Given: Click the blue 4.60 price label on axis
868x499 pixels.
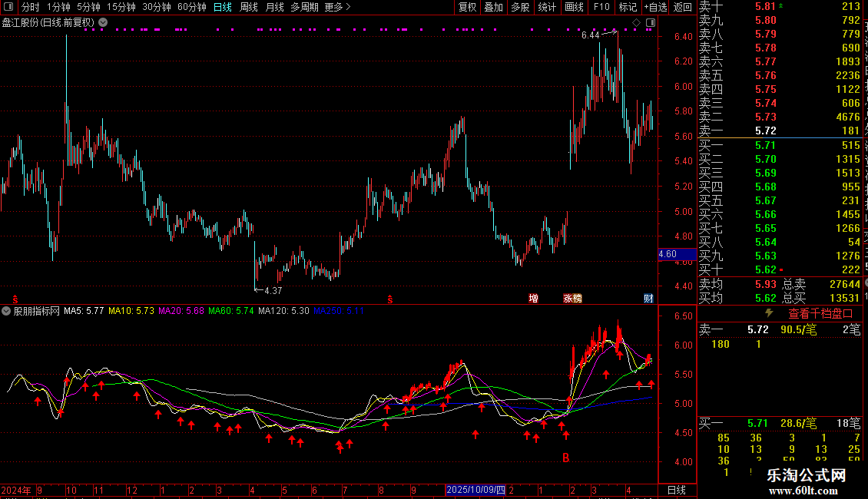Looking at the screenshot, I should 677,254.
